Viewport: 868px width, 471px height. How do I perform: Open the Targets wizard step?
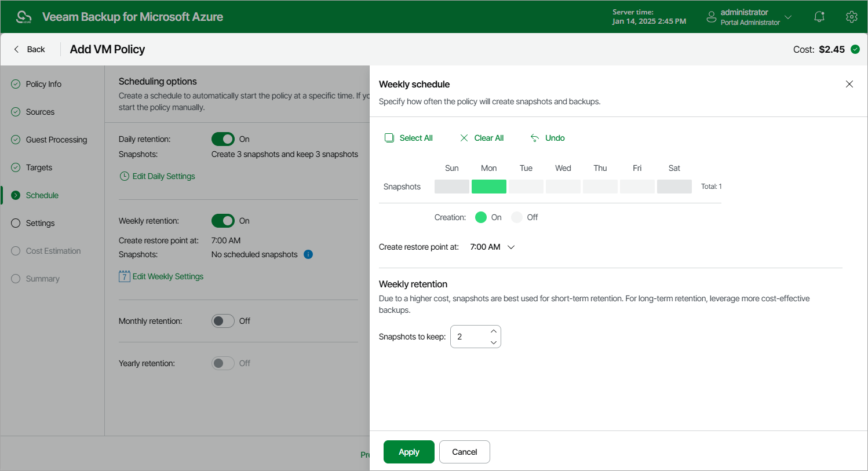pyautogui.click(x=39, y=167)
